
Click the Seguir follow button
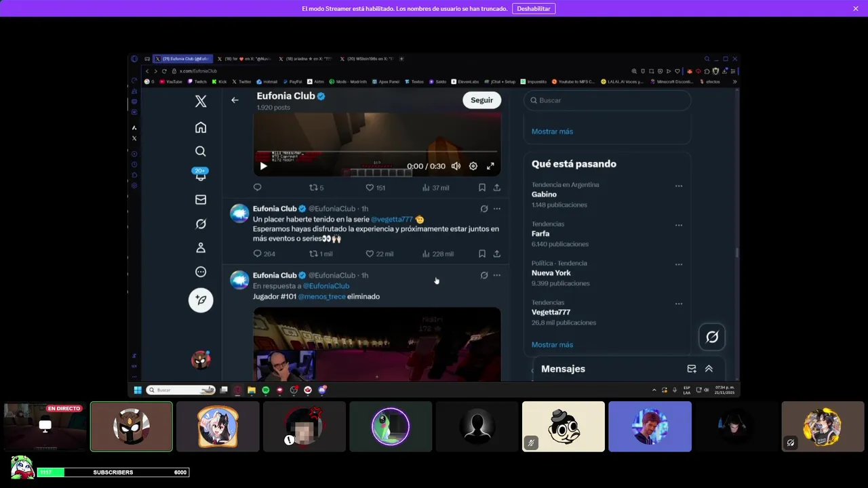[481, 100]
